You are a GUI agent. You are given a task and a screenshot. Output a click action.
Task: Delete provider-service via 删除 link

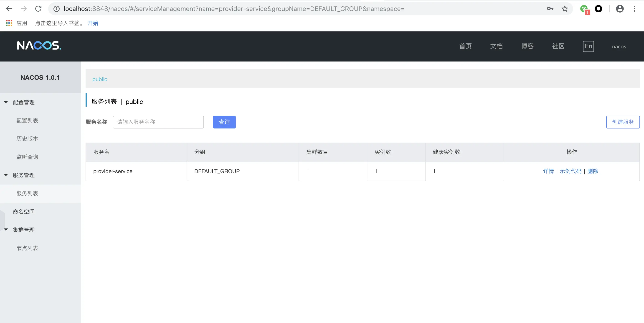593,171
